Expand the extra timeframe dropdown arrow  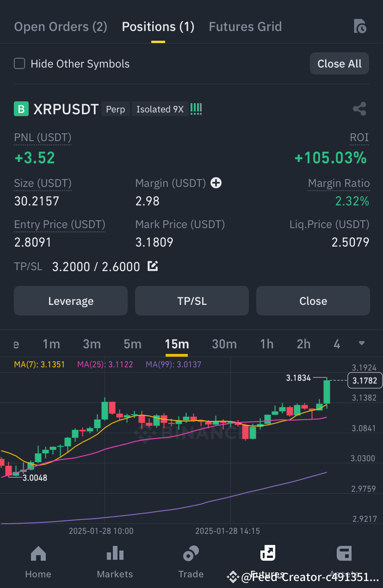tap(361, 344)
